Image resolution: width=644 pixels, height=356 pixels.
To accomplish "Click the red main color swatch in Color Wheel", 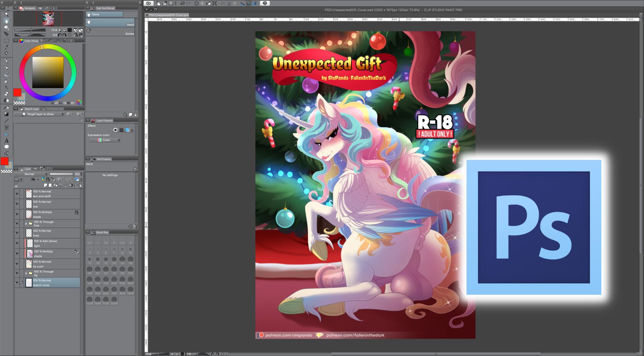I will click(17, 93).
